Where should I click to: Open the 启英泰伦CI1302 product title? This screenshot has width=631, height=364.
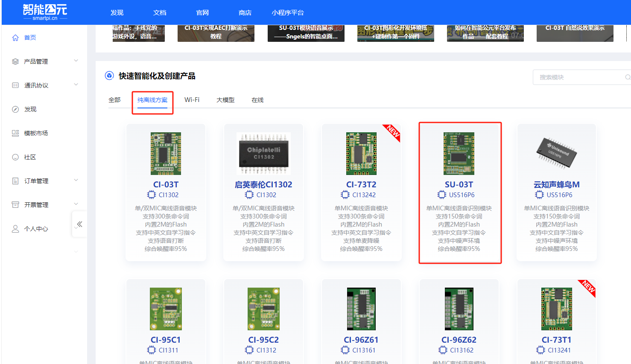click(263, 184)
